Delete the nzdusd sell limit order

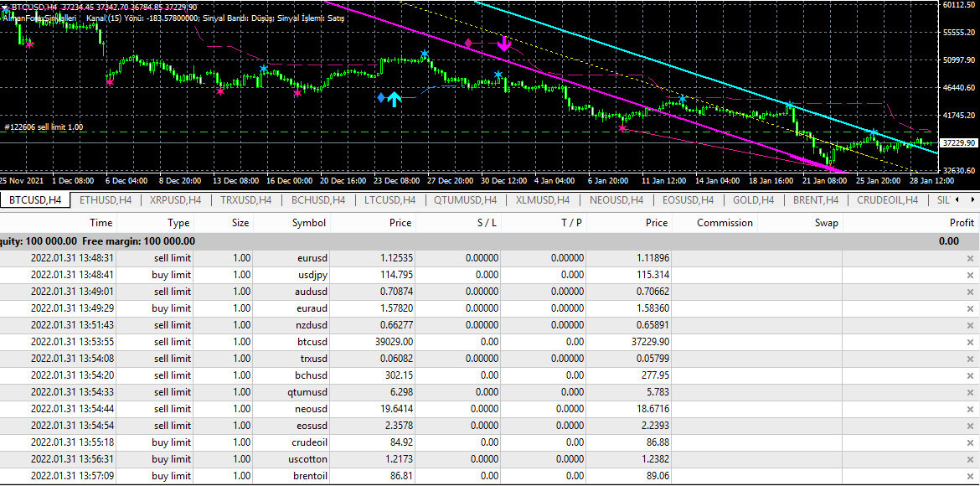pos(970,325)
